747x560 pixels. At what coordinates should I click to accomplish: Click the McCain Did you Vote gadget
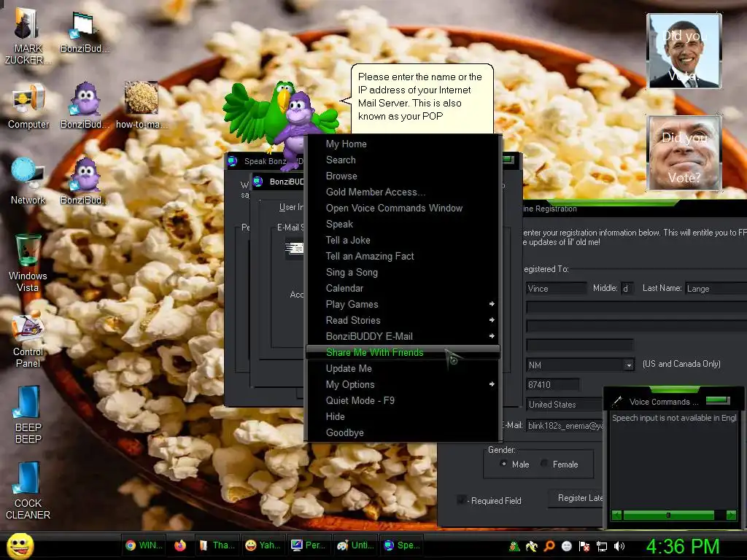684,153
